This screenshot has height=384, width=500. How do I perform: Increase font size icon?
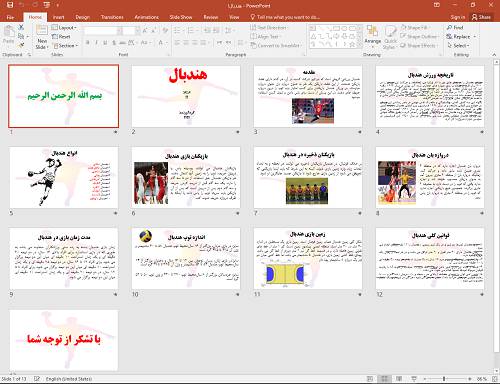click(x=145, y=31)
